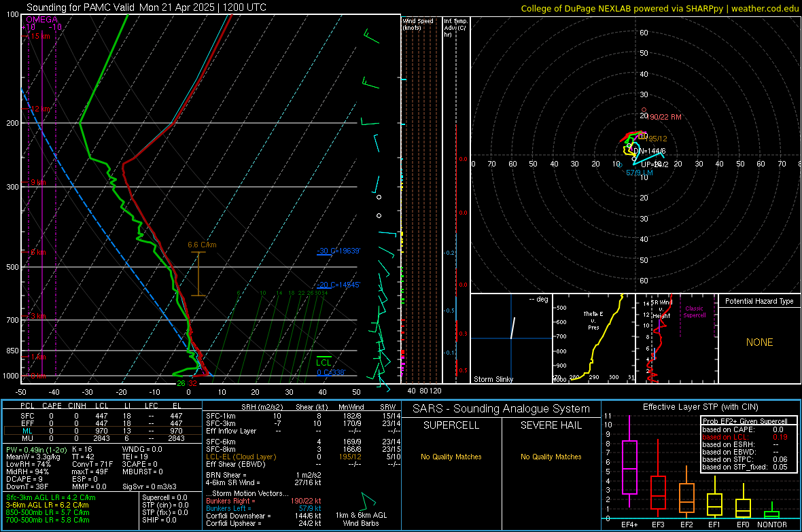
Task: Click the 'CINH' column header
Action: click(x=77, y=406)
